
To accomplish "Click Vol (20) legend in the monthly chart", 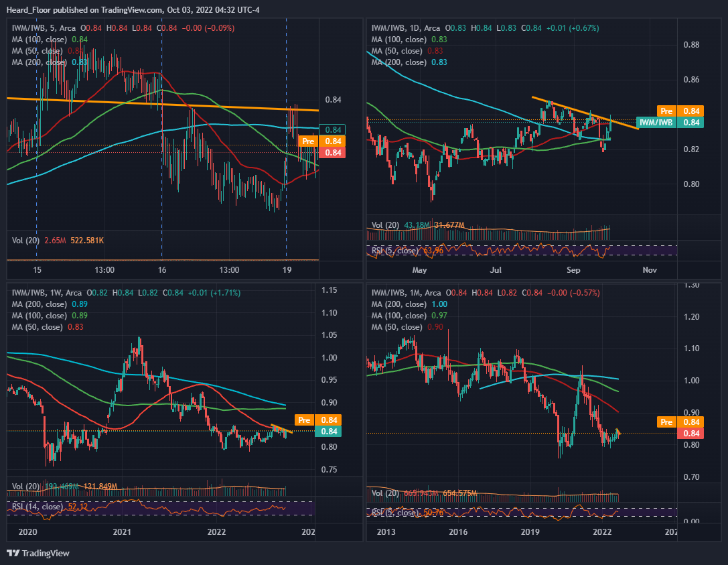I will click(425, 493).
